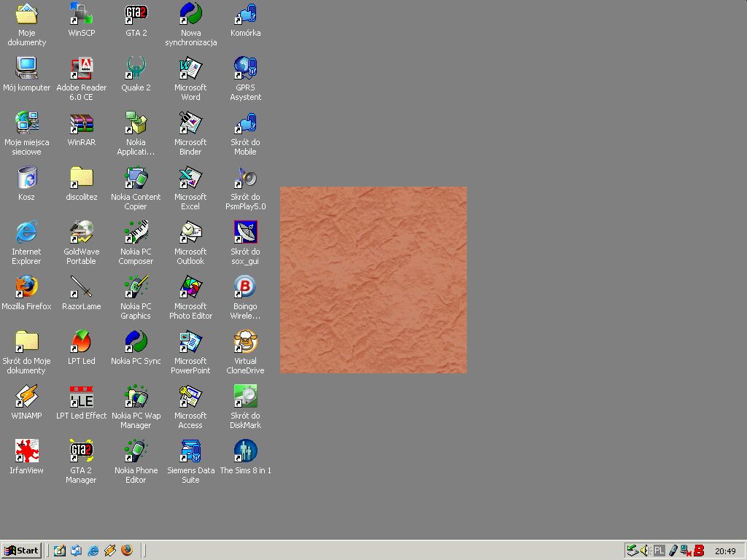Select the discolitez folder

[81, 177]
